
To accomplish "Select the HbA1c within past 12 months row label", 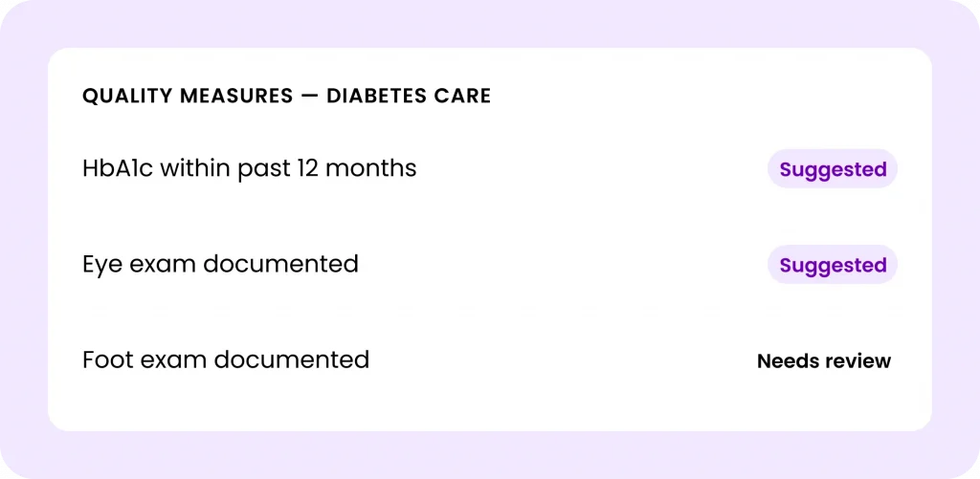I will tap(250, 168).
